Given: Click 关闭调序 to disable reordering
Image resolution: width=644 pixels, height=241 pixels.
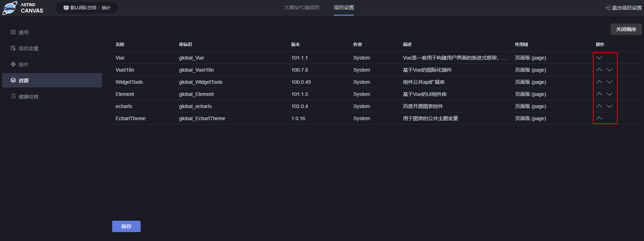Looking at the screenshot, I should click(x=625, y=29).
